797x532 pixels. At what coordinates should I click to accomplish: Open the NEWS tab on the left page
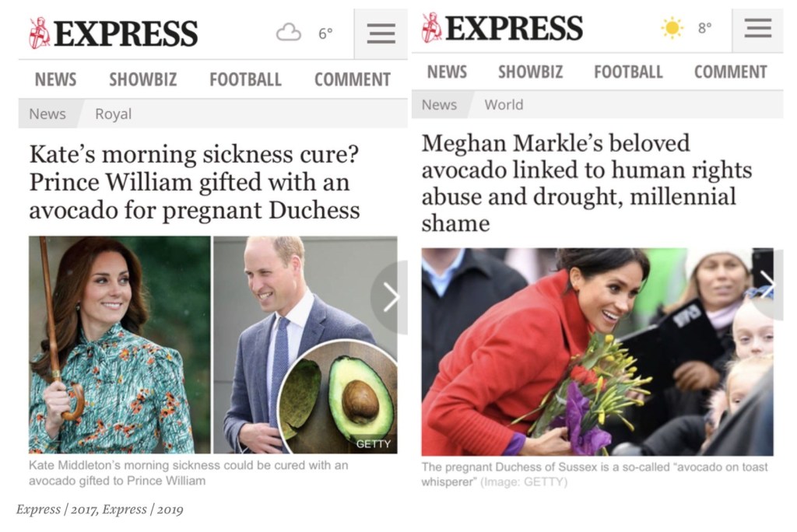[x=55, y=79]
